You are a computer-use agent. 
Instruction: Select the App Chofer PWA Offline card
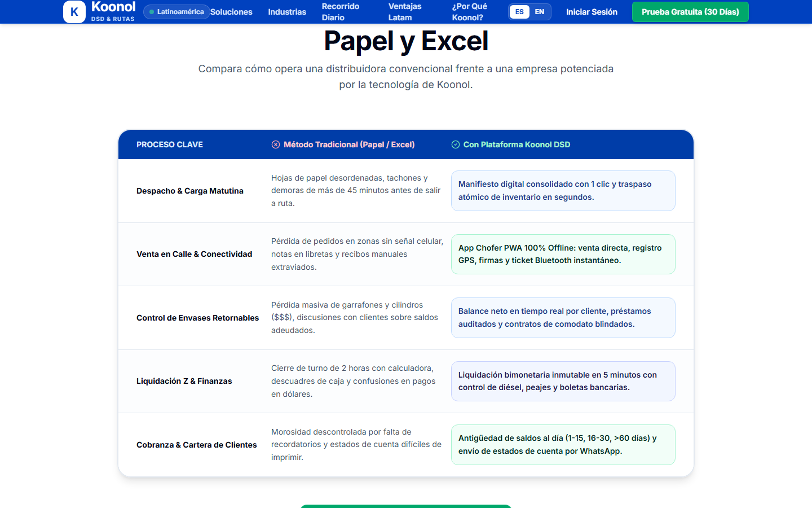(563, 254)
